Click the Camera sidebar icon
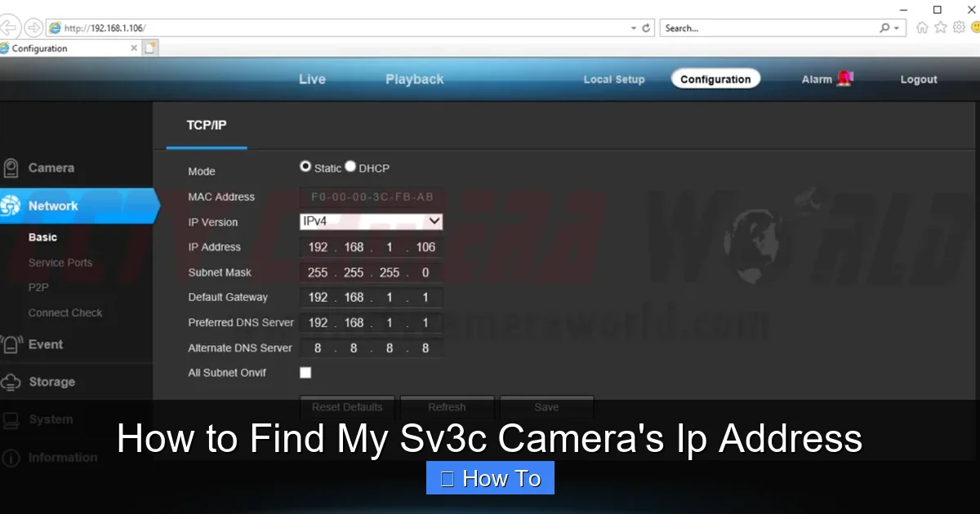 coord(11,168)
